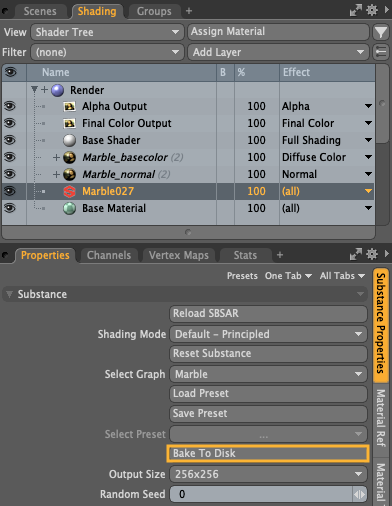The height and width of the screenshot is (506, 392).
Task: Open the Shading panel gear settings
Action: tap(372, 10)
